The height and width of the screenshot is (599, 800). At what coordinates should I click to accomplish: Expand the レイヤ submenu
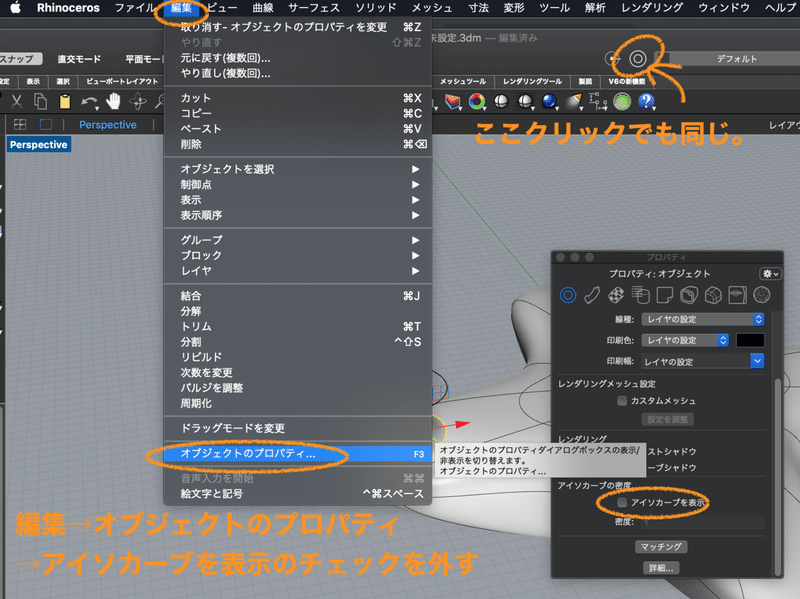pyautogui.click(x=297, y=270)
